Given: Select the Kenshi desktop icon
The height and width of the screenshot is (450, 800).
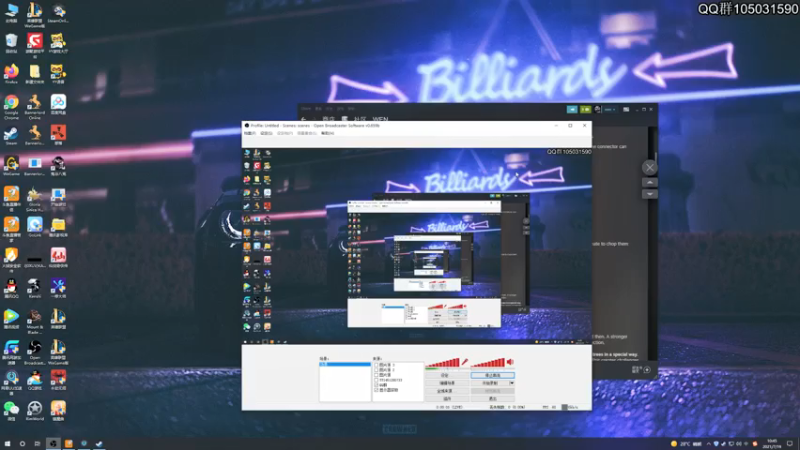Looking at the screenshot, I should 35,289.
